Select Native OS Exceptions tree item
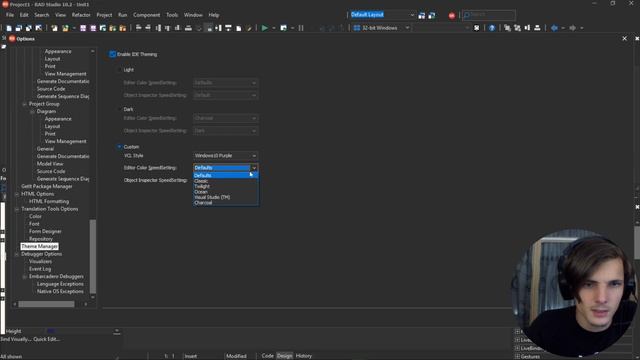The image size is (640, 360). (x=60, y=291)
